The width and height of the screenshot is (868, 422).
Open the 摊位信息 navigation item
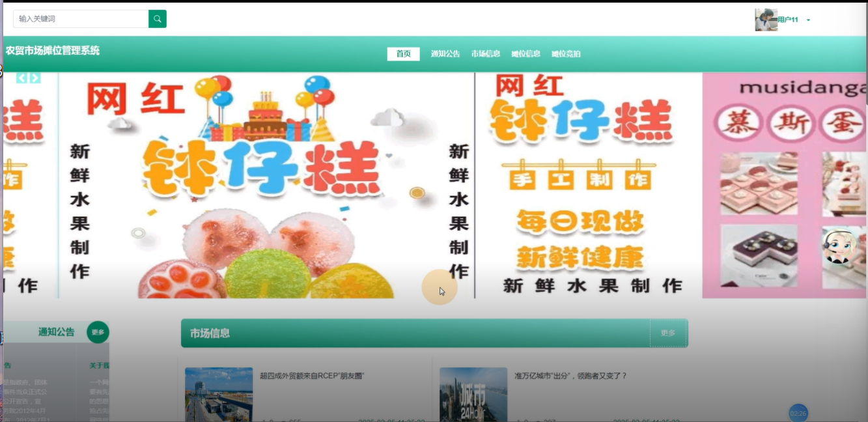[525, 54]
